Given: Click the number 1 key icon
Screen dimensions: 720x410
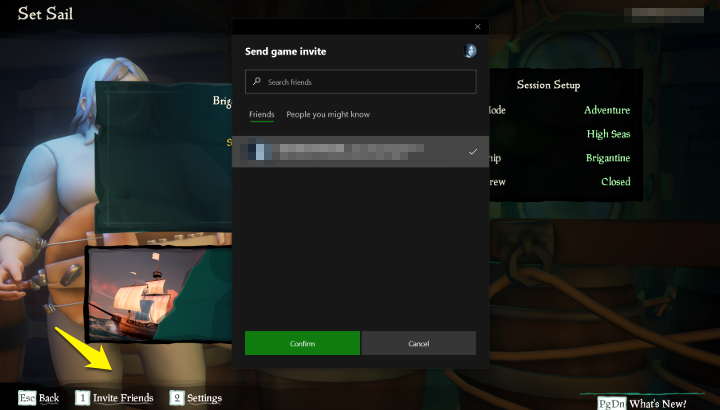Looking at the screenshot, I should pos(83,398).
